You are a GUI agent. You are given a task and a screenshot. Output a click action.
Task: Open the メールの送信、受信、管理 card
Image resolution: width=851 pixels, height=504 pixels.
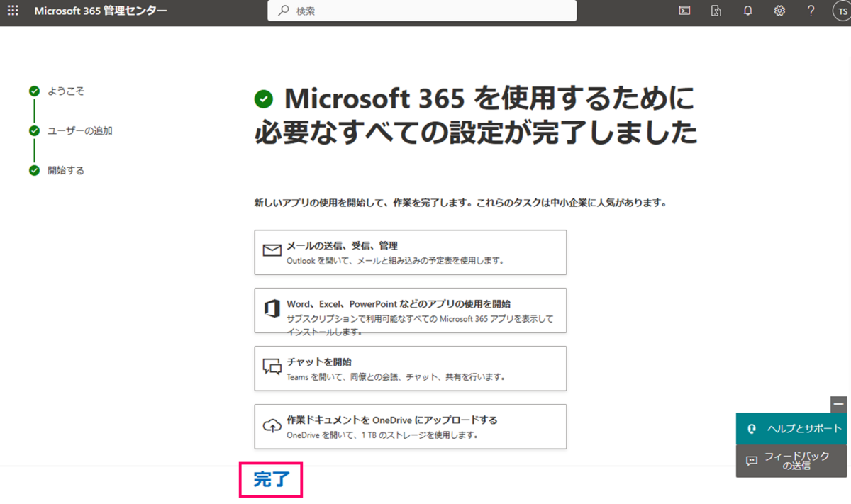click(x=411, y=252)
